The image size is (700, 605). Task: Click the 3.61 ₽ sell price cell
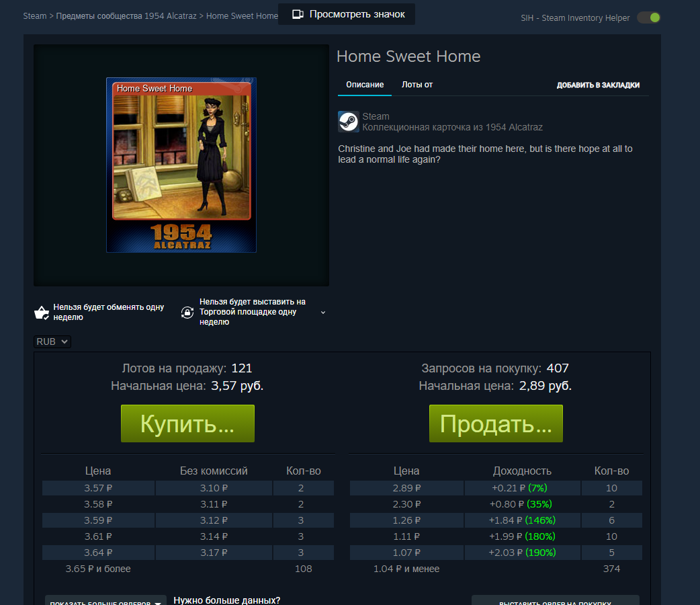click(x=98, y=536)
